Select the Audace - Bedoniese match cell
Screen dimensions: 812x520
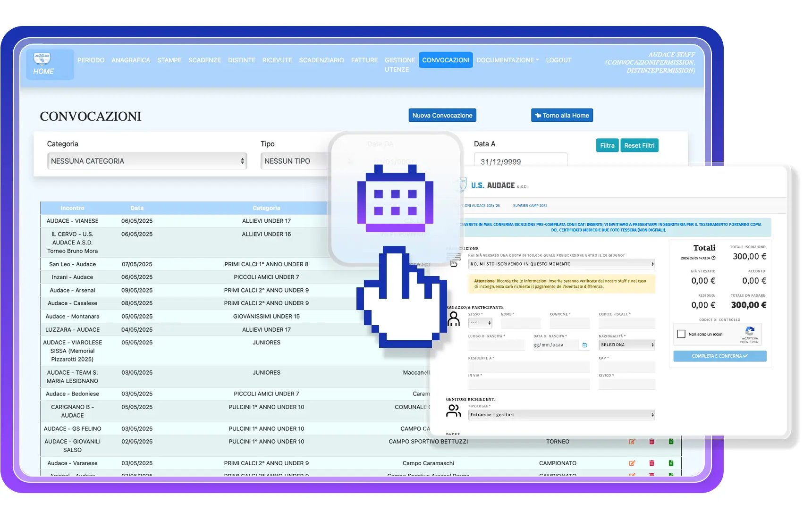[72, 394]
